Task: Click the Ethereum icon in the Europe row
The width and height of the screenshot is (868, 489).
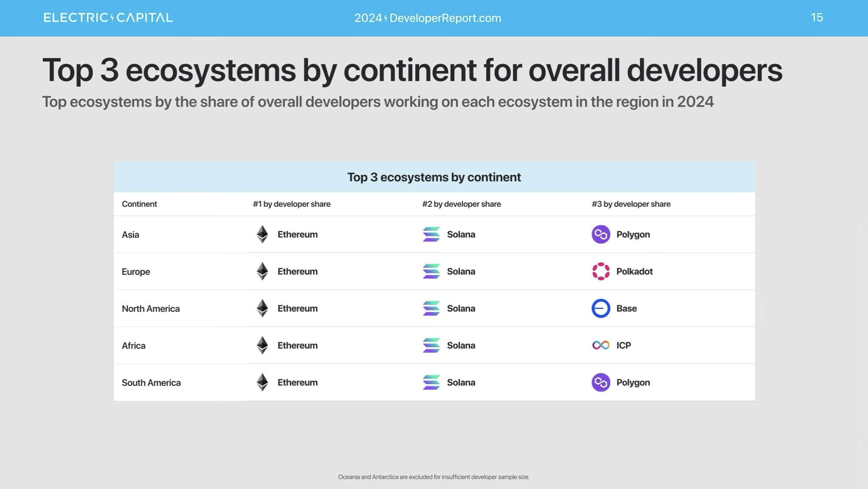Action: pyautogui.click(x=262, y=271)
